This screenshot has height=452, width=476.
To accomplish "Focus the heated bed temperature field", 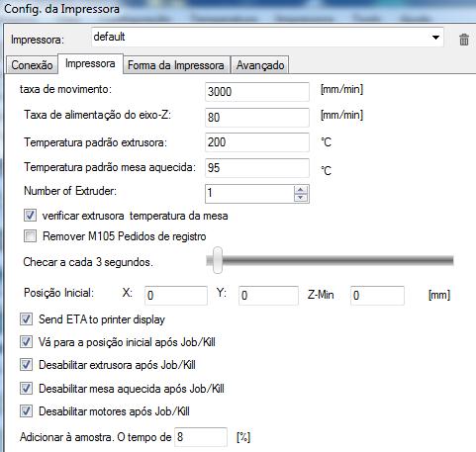I will tap(257, 168).
